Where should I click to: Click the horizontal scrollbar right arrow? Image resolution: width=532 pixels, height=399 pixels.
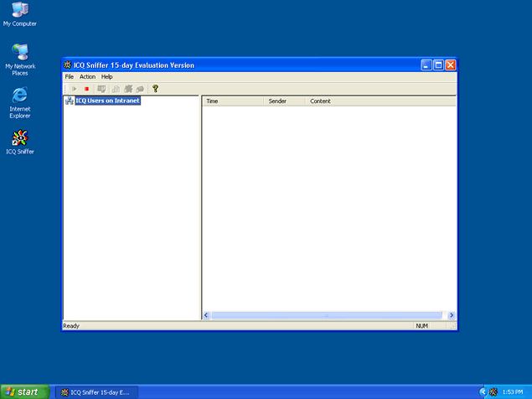[452, 315]
